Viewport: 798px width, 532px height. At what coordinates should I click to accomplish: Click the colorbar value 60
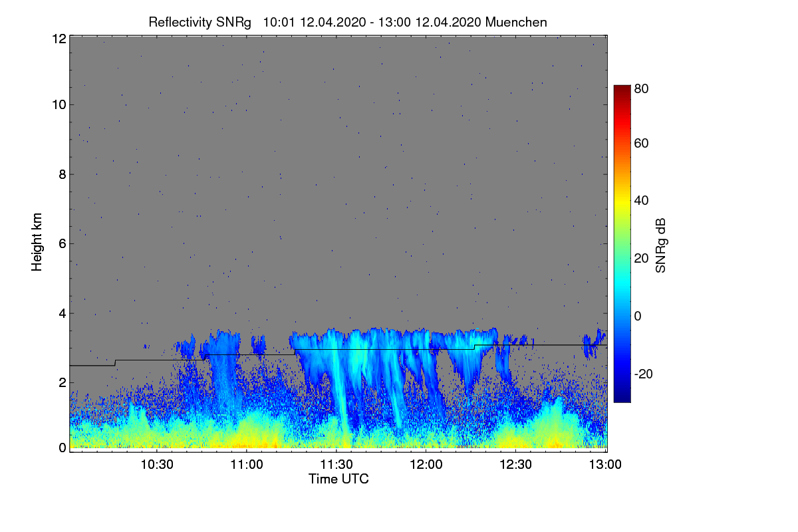pos(642,143)
